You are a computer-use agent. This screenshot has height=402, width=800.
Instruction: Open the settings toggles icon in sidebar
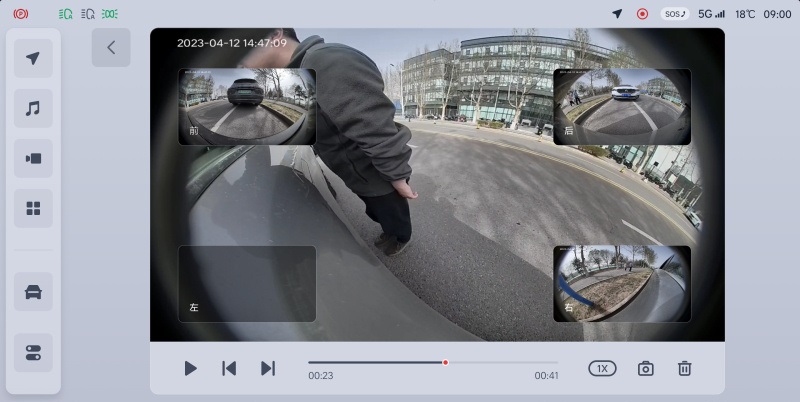click(33, 352)
